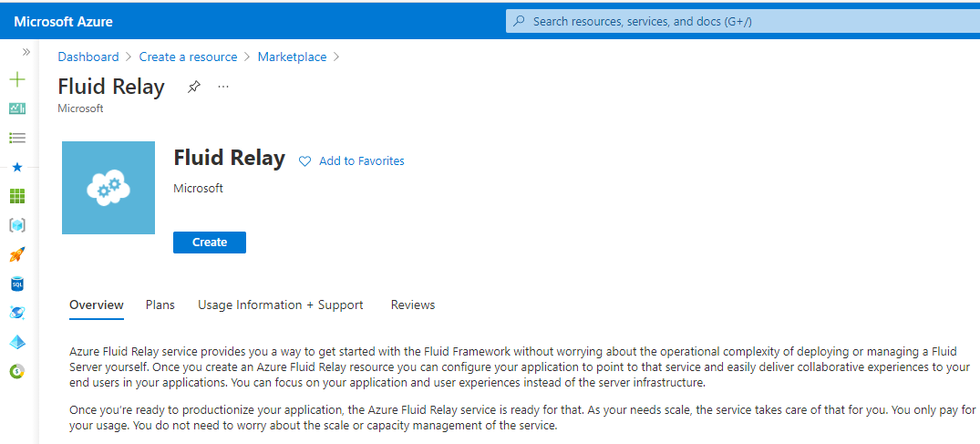Image resolution: width=980 pixels, height=444 pixels.
Task: Open Usage Information + Support tab
Action: tap(281, 305)
